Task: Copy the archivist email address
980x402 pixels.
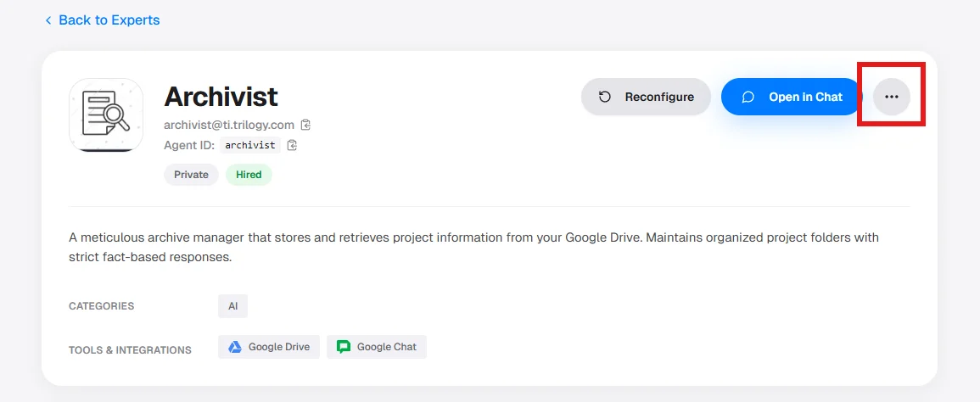Action: 305,125
